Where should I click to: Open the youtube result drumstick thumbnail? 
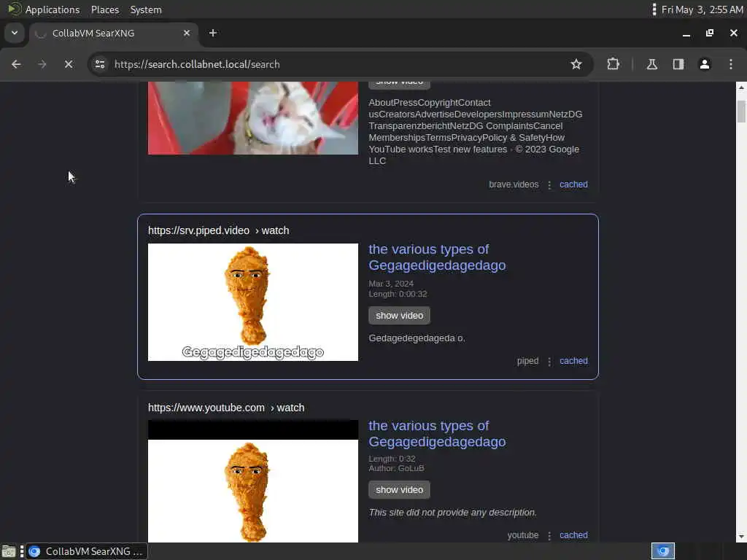[253, 481]
